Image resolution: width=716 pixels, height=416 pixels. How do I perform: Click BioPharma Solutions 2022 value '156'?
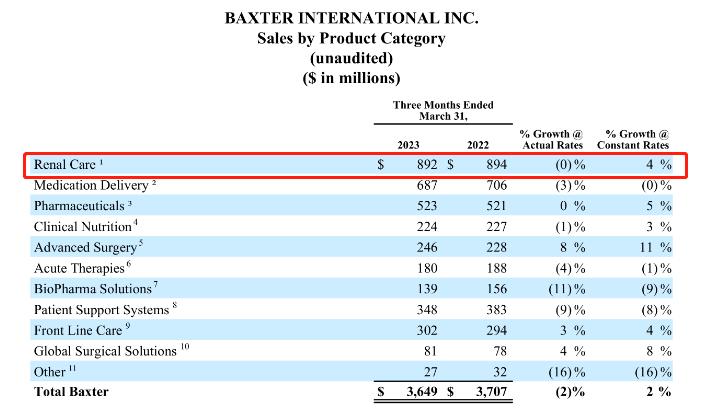tap(496, 289)
